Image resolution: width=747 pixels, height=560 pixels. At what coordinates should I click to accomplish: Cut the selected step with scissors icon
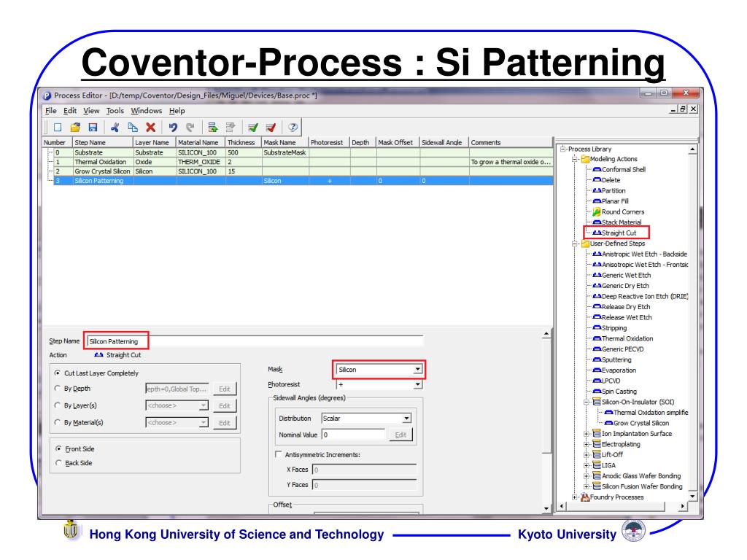coord(115,128)
